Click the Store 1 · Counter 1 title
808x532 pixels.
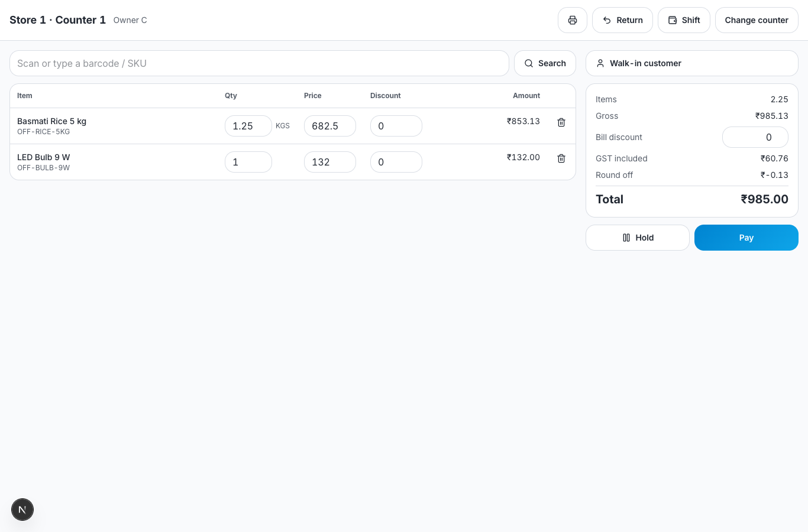[57, 20]
